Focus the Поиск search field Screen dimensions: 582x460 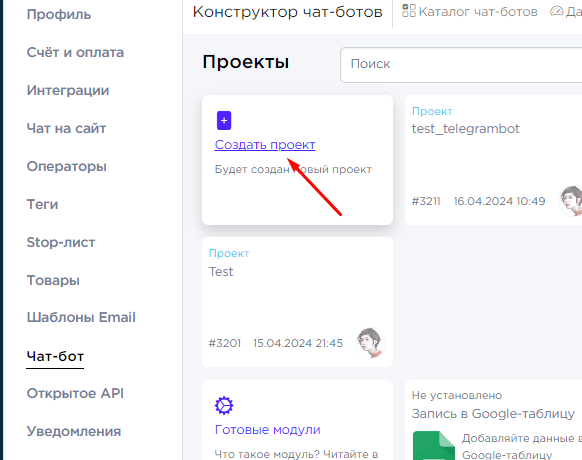(x=461, y=65)
